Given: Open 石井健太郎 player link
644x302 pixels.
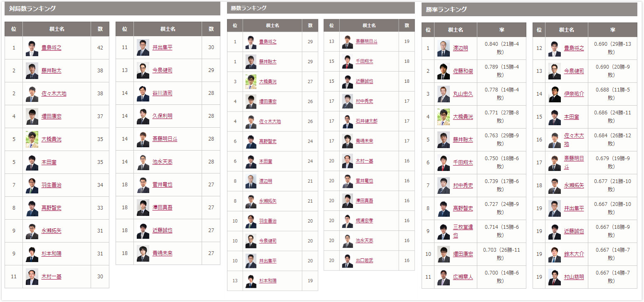Looking at the screenshot, I should pyautogui.click(x=366, y=121).
